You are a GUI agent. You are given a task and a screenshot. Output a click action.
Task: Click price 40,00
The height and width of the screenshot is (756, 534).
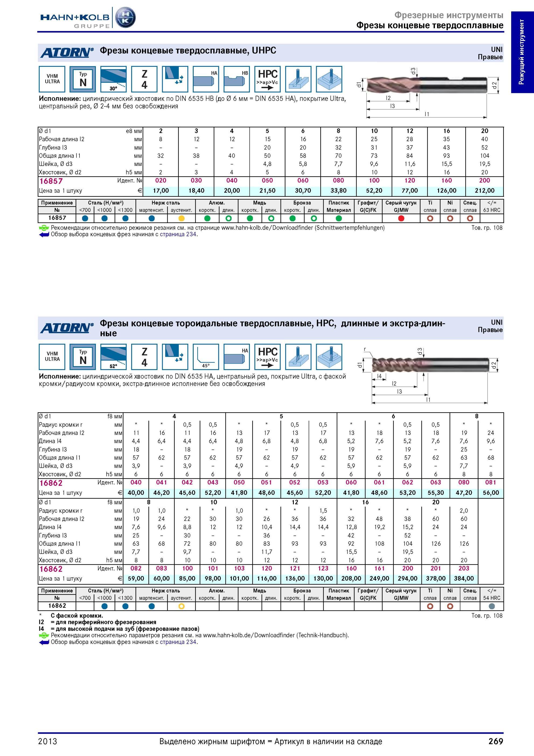click(x=135, y=493)
